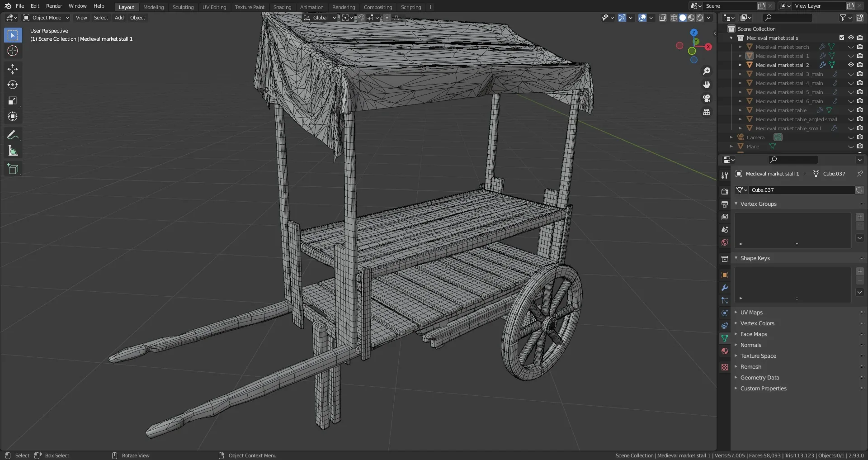Switch to the Sculpting workspace tab
The height and width of the screenshot is (460, 868).
183,7
